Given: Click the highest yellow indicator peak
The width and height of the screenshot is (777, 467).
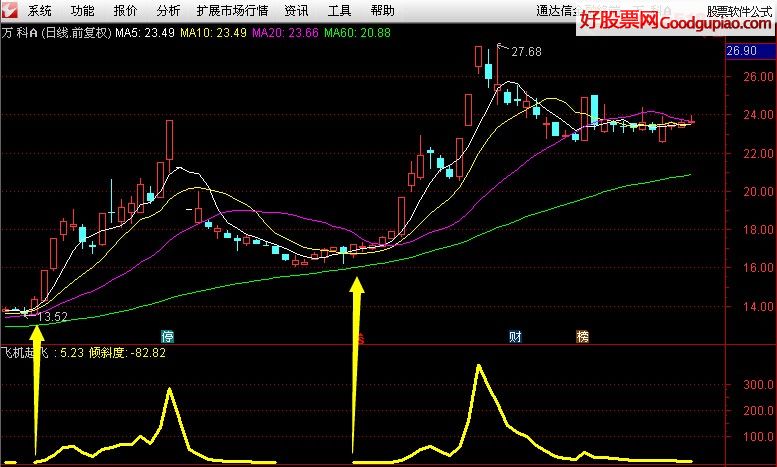Looking at the screenshot, I should (479, 365).
